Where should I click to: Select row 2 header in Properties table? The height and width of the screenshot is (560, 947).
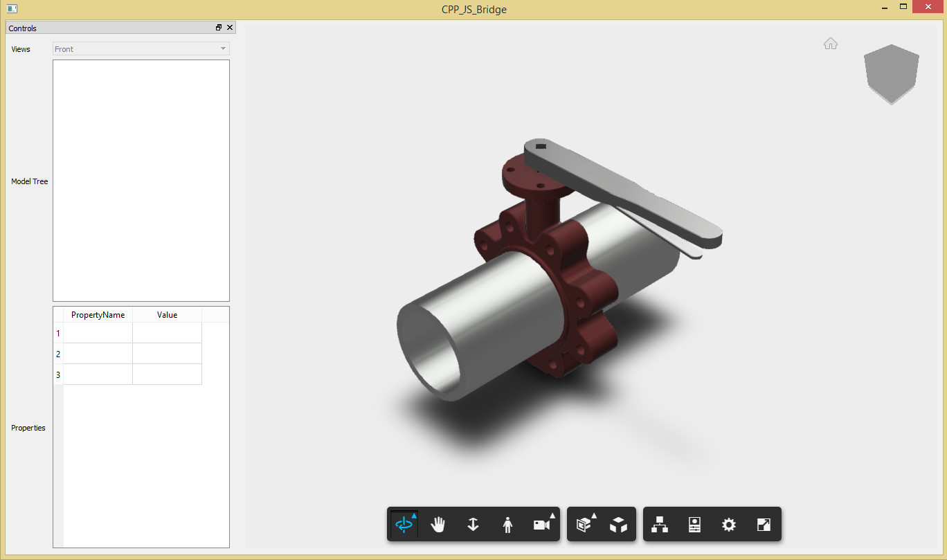[x=58, y=354]
